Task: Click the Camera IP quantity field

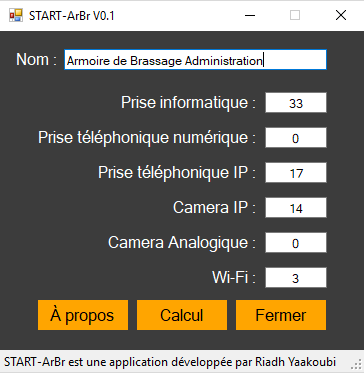Action: tap(296, 208)
